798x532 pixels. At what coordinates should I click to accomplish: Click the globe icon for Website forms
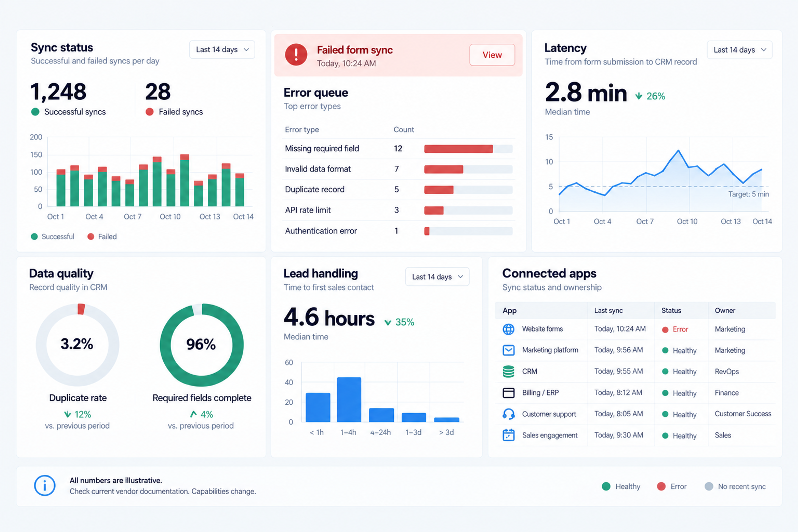click(508, 329)
